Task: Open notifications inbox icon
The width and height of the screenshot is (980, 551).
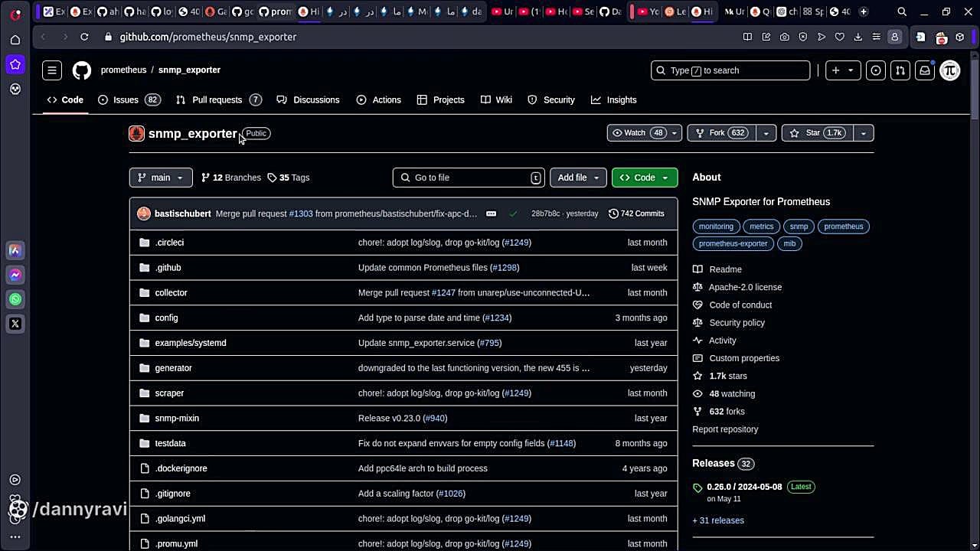Action: (x=925, y=70)
